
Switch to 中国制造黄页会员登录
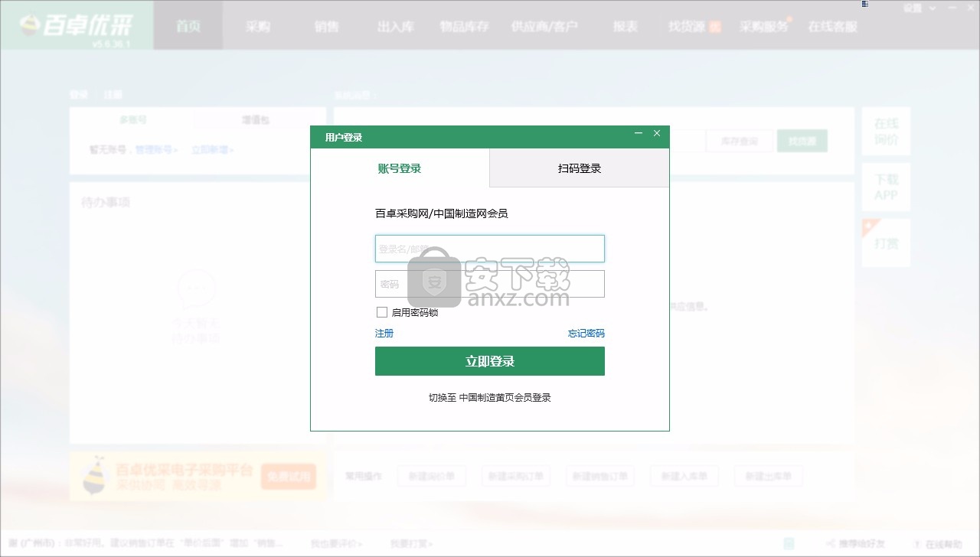[x=490, y=398]
